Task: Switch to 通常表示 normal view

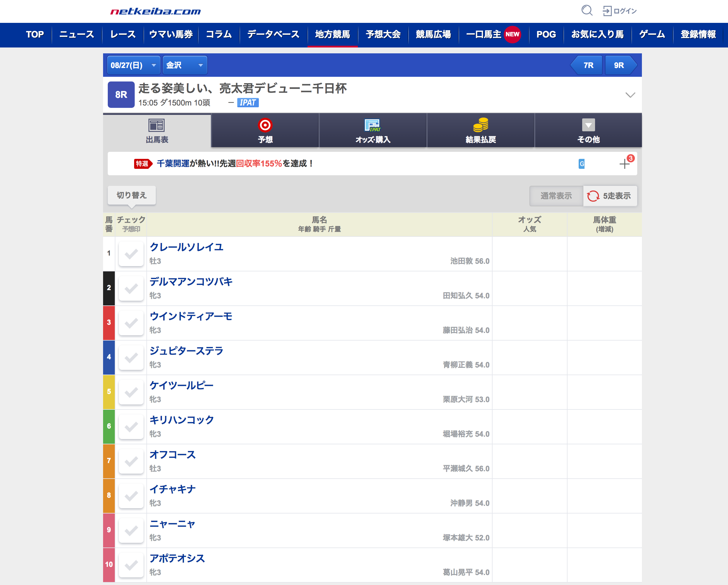Action: [556, 196]
